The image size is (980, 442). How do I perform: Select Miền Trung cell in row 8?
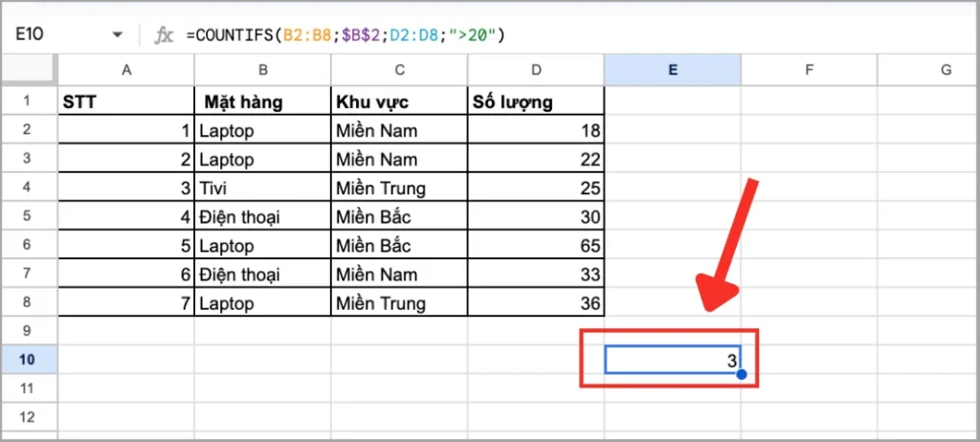tap(399, 302)
